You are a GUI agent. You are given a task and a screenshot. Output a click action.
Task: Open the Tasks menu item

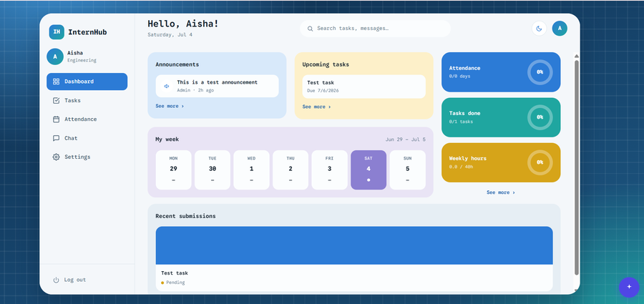point(87,100)
